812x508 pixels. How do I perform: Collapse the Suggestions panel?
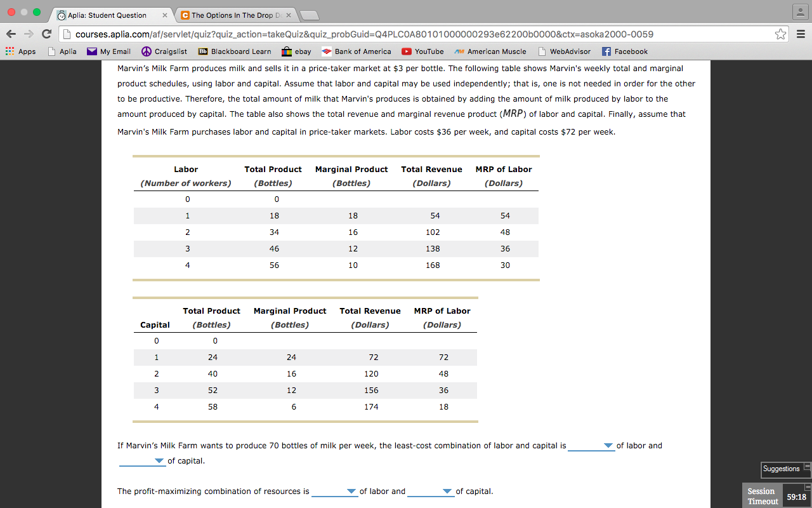(807, 466)
